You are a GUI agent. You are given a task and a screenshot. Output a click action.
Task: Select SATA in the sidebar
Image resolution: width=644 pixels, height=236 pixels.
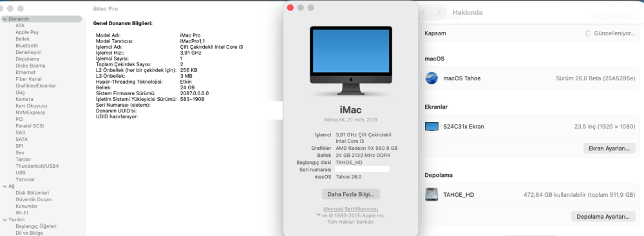coord(22,139)
